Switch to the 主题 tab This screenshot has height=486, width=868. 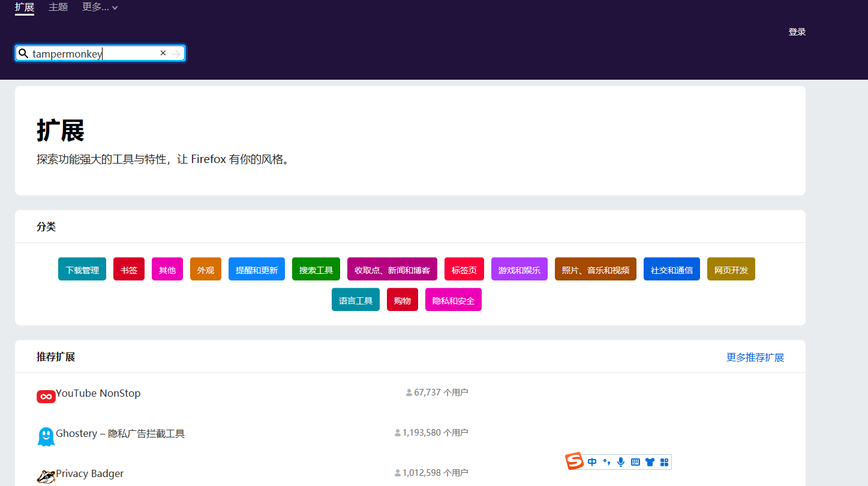[58, 7]
